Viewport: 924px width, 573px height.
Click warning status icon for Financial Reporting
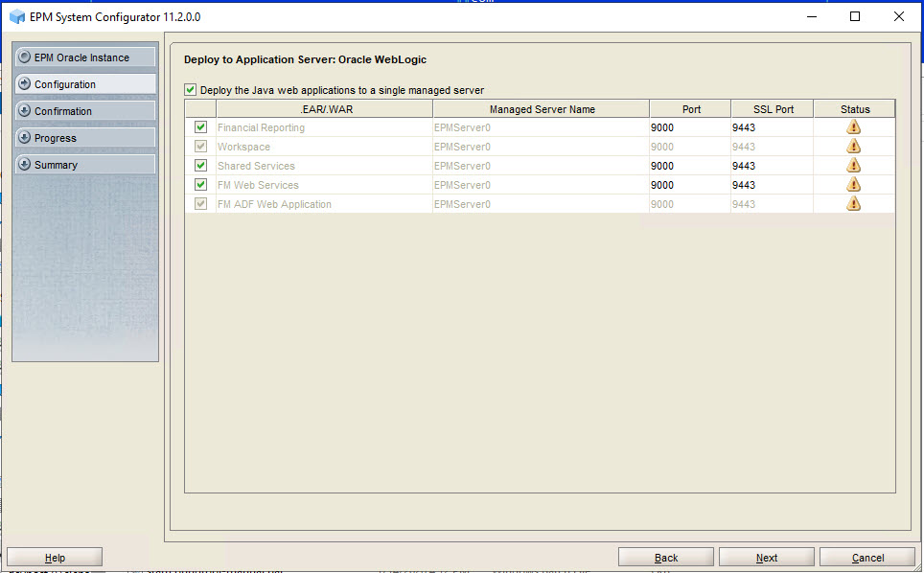point(853,127)
